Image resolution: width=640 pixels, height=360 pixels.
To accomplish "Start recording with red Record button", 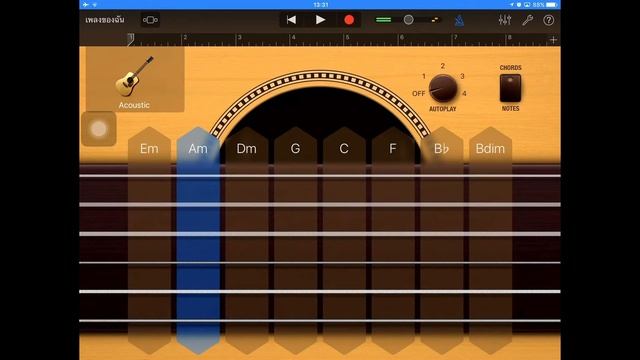I will tap(349, 20).
